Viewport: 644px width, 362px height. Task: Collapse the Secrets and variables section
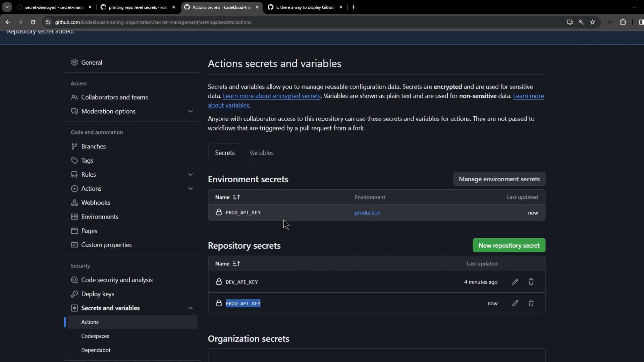[x=190, y=308]
